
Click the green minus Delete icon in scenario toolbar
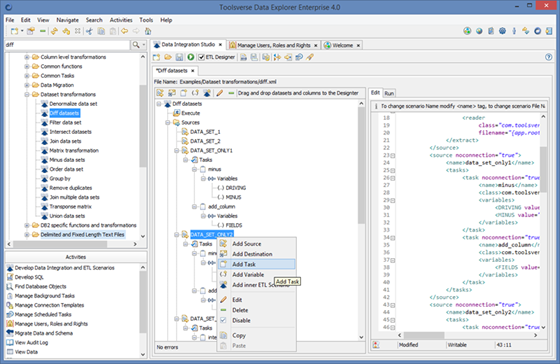coord(231,93)
